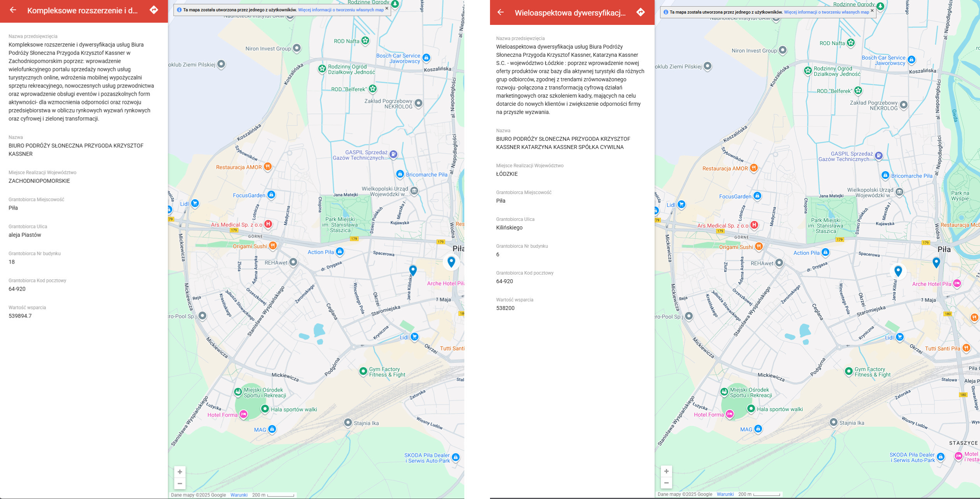Screen dimensions: 980x499
Task: Open Warunki link under map beside Wieloaspektowa panel
Action: tap(725, 494)
